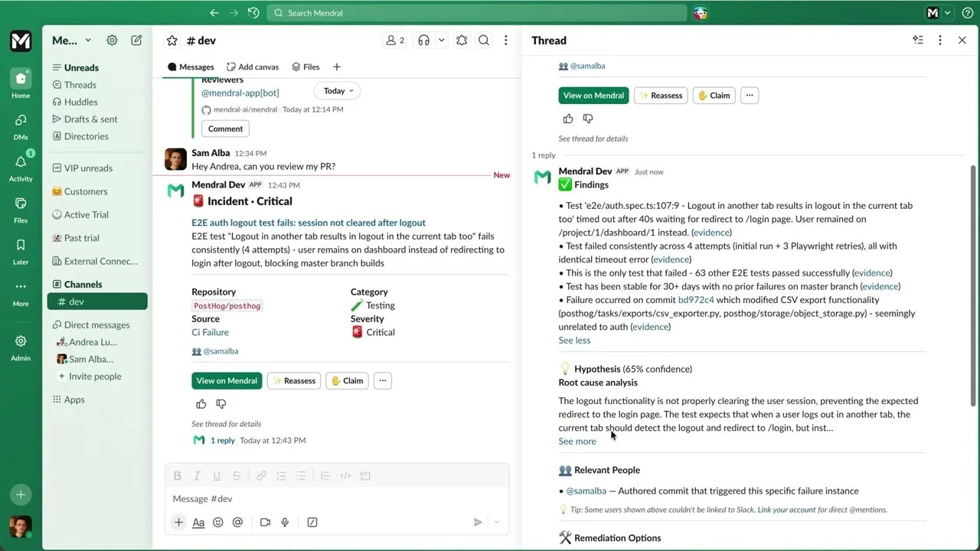Open the Ci Failure source link
Viewport: 980px width, 551px height.
210,332
